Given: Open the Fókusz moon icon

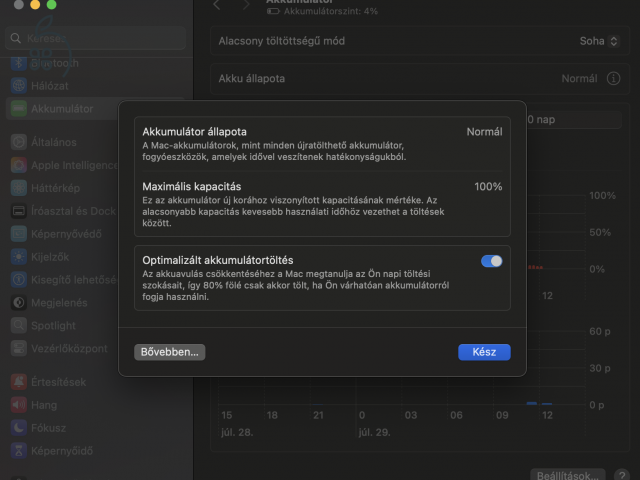Looking at the screenshot, I should click(19, 427).
